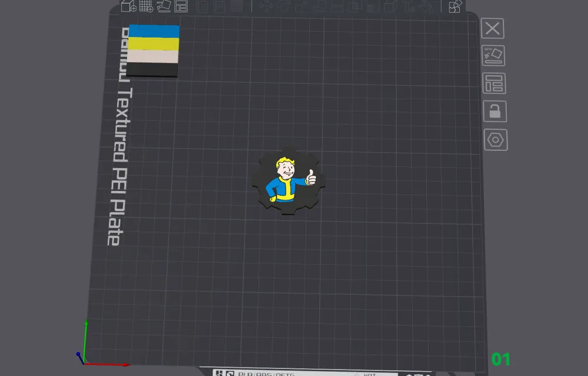Screen dimensions: 588x376
Task: Arrange all objects automatically
Action: (x=181, y=7)
